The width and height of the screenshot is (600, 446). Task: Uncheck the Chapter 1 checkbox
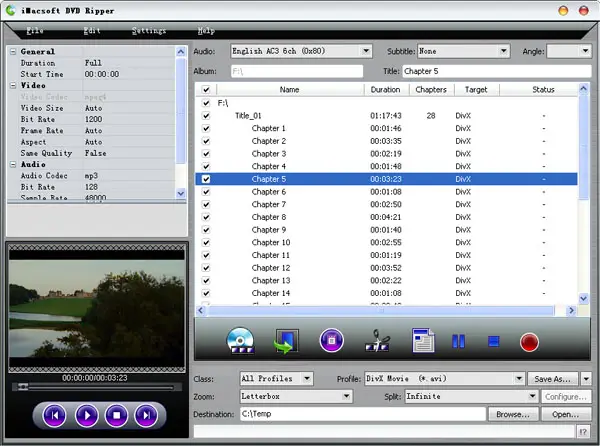tap(206, 128)
